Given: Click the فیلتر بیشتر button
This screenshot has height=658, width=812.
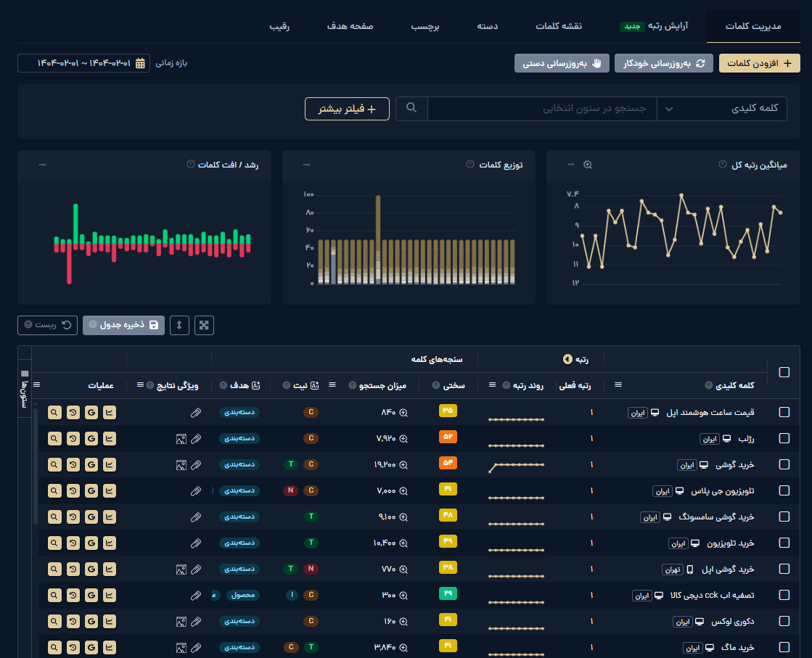Looking at the screenshot, I should (x=347, y=109).
